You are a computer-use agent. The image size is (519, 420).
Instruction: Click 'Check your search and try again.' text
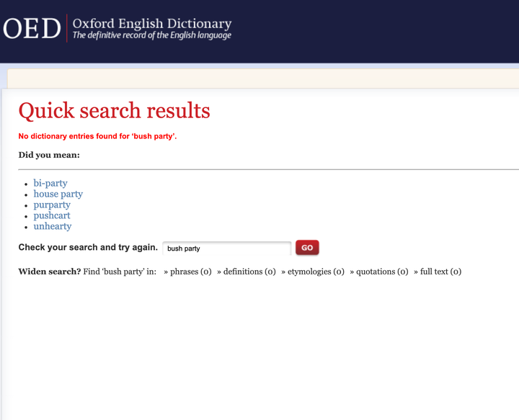click(88, 247)
